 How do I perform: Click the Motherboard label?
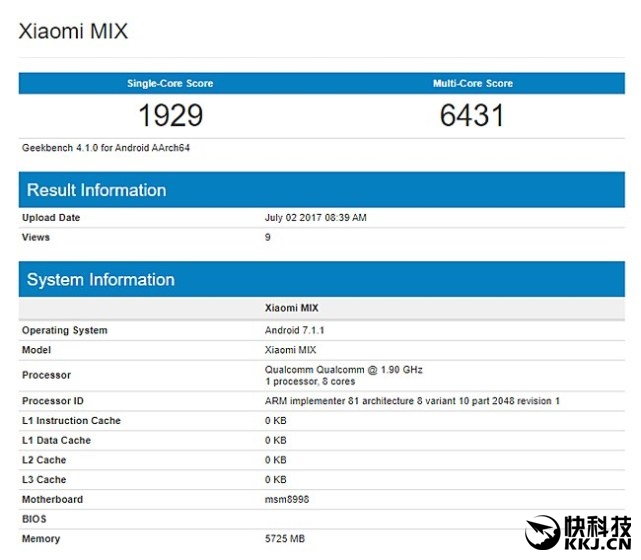[52, 500]
